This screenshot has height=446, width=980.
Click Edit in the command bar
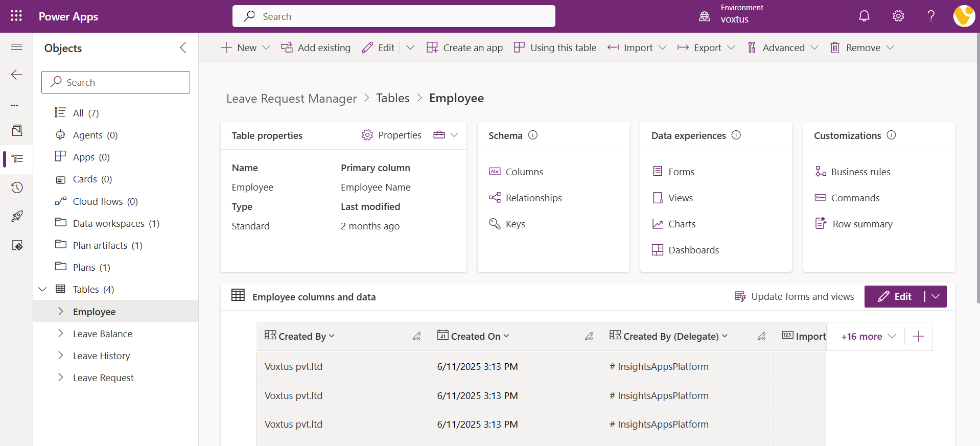point(378,48)
